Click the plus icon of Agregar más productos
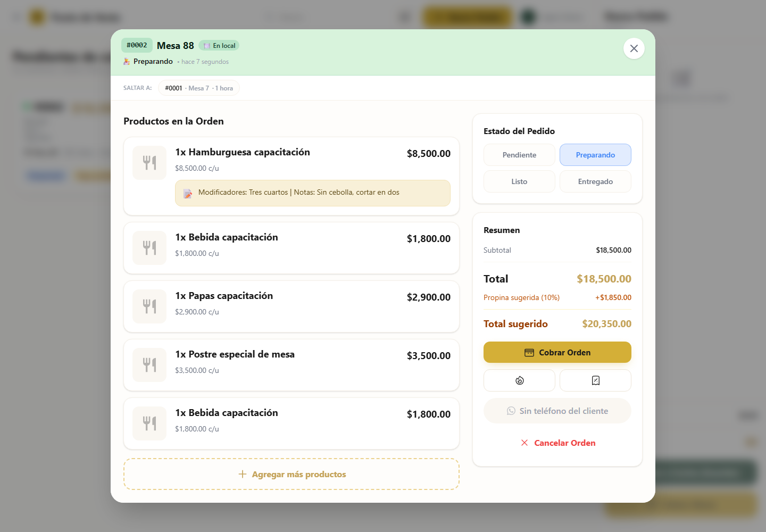This screenshot has width=766, height=532. (x=243, y=474)
